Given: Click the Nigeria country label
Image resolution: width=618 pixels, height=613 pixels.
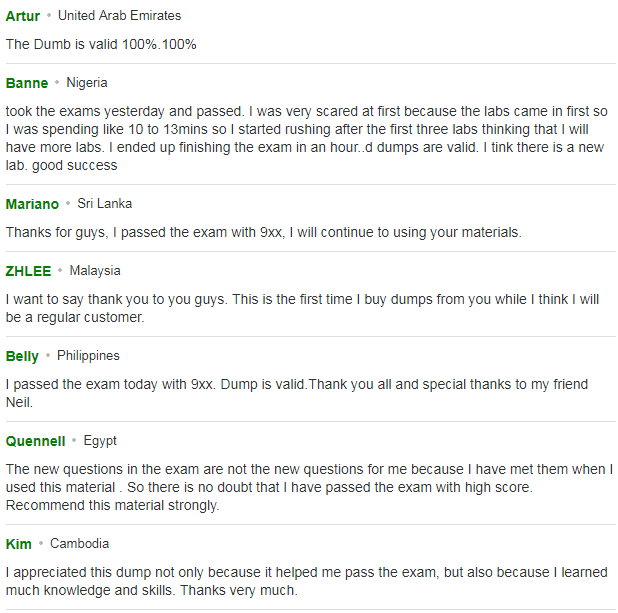Looking at the screenshot, I should [x=87, y=83].
